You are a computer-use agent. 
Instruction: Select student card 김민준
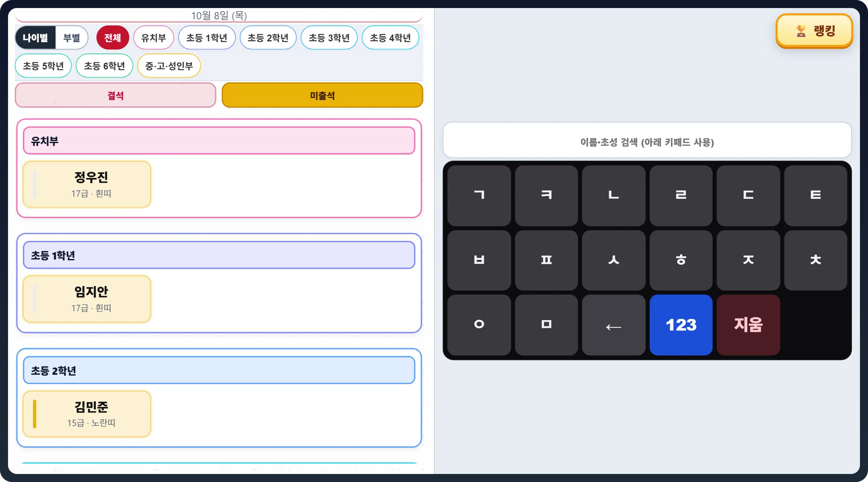(x=87, y=414)
